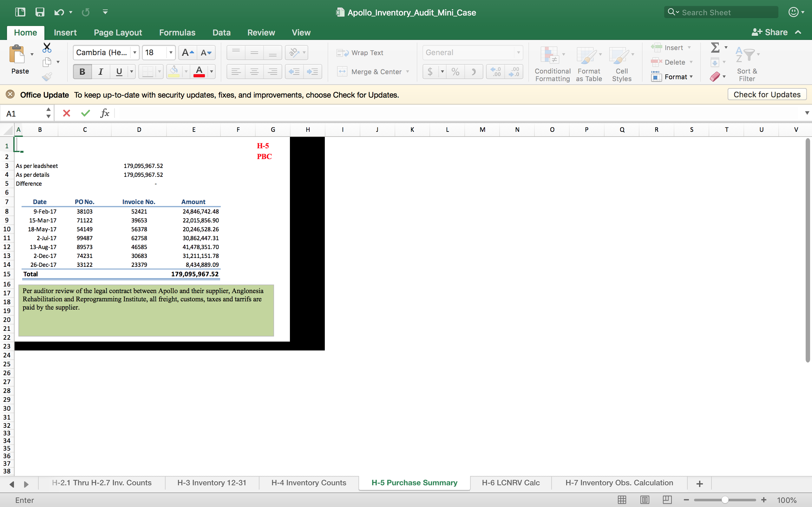Open the font name dropdown
812x507 pixels.
coord(135,53)
